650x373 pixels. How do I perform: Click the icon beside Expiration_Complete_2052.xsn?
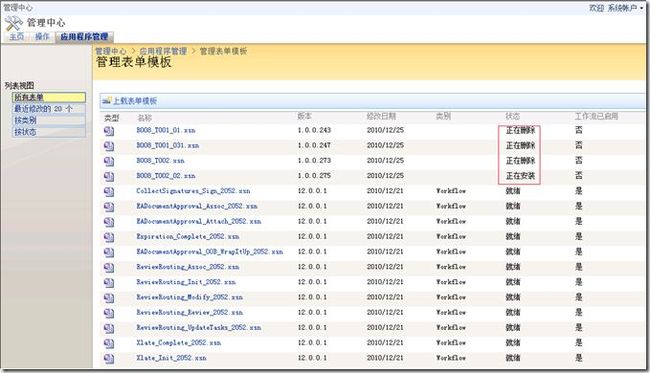coord(109,237)
